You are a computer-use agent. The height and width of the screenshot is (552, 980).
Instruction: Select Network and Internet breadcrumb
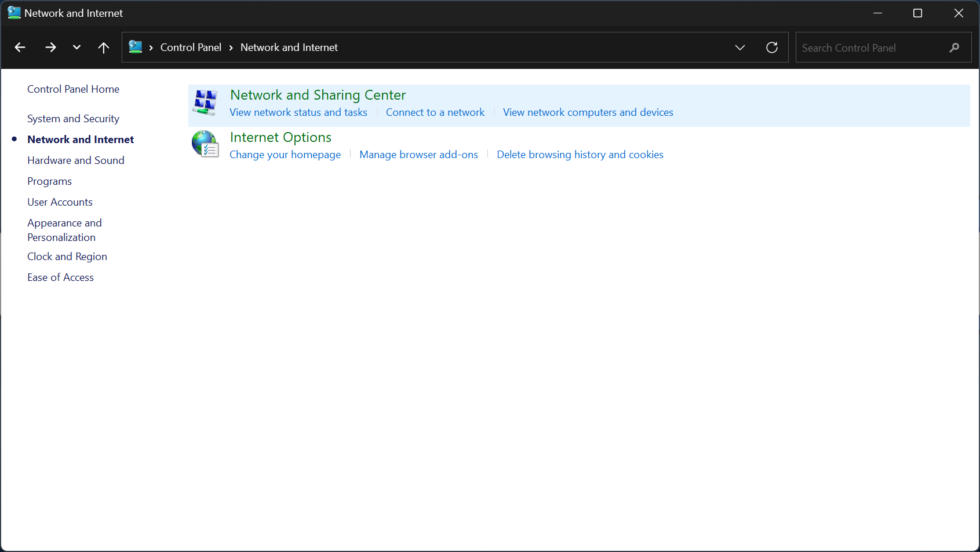289,47
